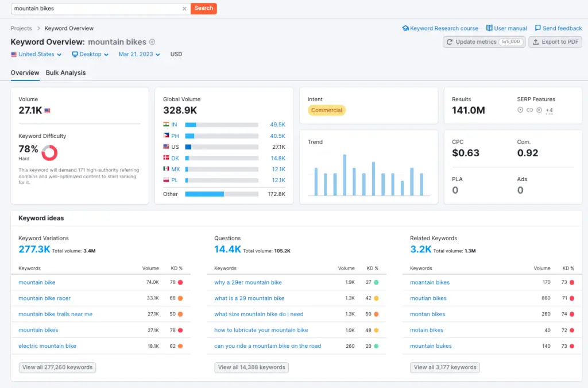This screenshot has height=388, width=588.
Task: Click the 14.8K volume for Denmark
Action: pyautogui.click(x=278, y=158)
